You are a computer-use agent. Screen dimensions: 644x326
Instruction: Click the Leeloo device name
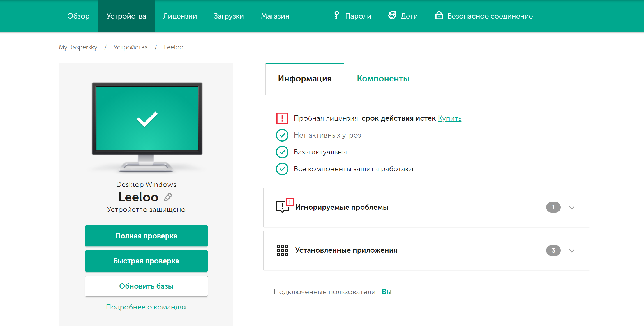tap(139, 197)
